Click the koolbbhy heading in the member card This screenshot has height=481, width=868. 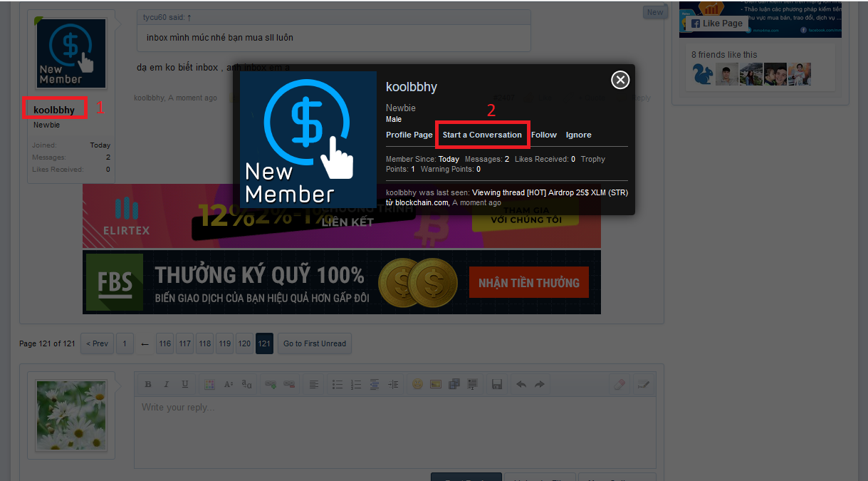tap(412, 87)
